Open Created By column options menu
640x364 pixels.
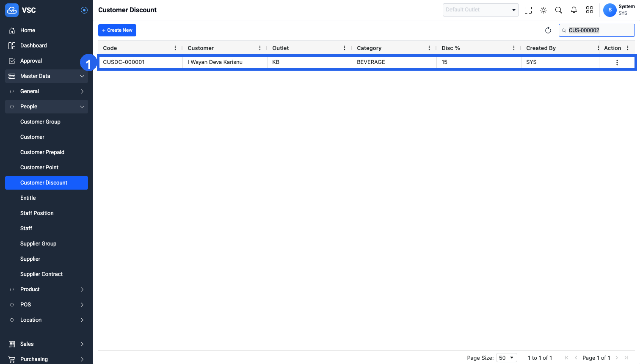coord(599,48)
